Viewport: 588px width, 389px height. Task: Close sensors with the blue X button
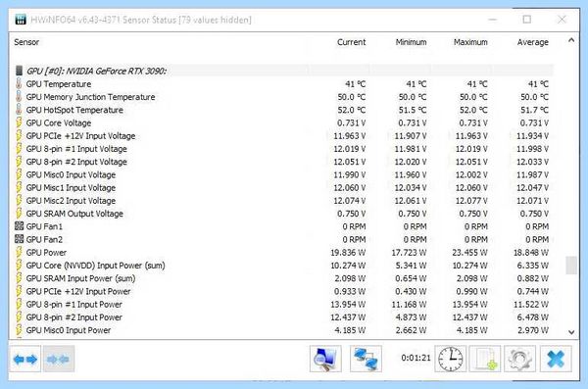pyautogui.click(x=556, y=359)
